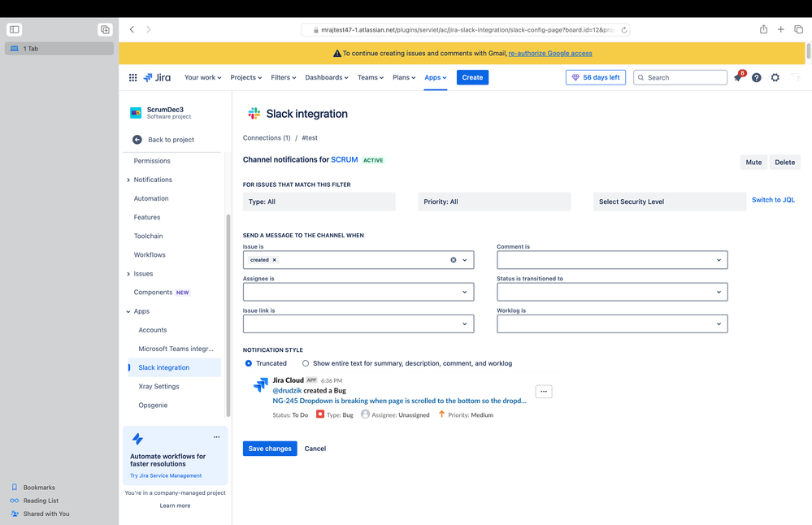The height and width of the screenshot is (525, 812).
Task: Click the Jira Cloud avatar in preview
Action: pos(260,385)
